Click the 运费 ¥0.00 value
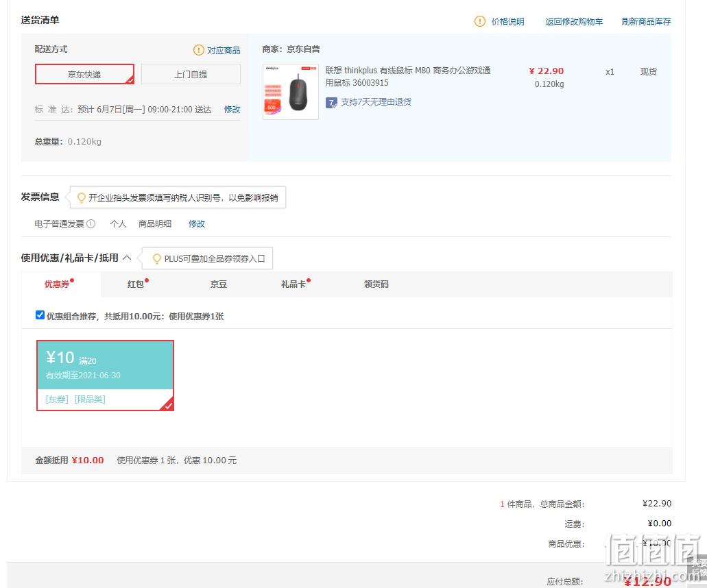The image size is (707, 588). coord(659,524)
